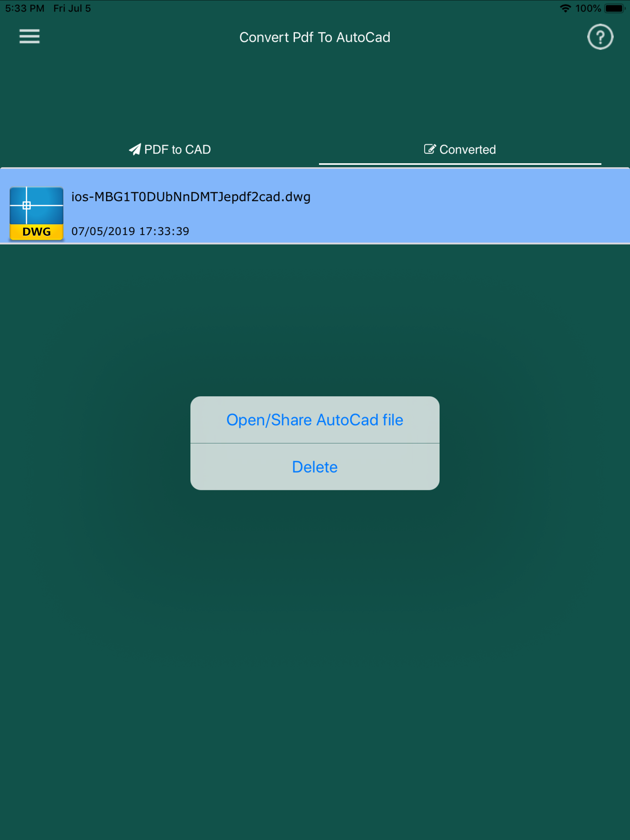Open the hamburger menu
Screen dimensions: 630x840
point(29,37)
